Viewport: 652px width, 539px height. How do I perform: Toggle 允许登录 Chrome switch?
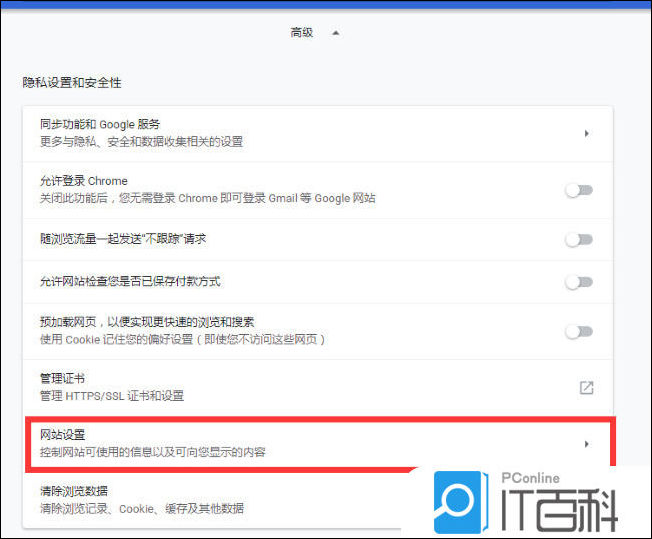click(x=579, y=190)
